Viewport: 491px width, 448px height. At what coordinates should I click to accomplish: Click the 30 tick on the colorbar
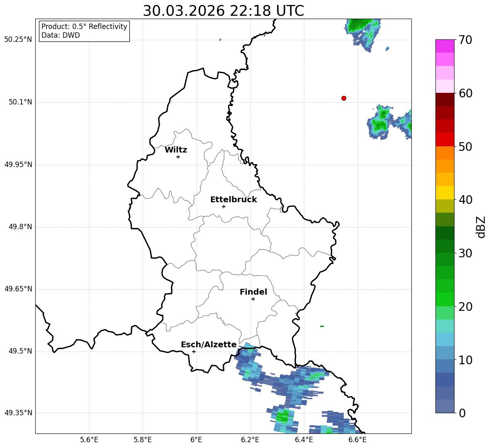(465, 253)
